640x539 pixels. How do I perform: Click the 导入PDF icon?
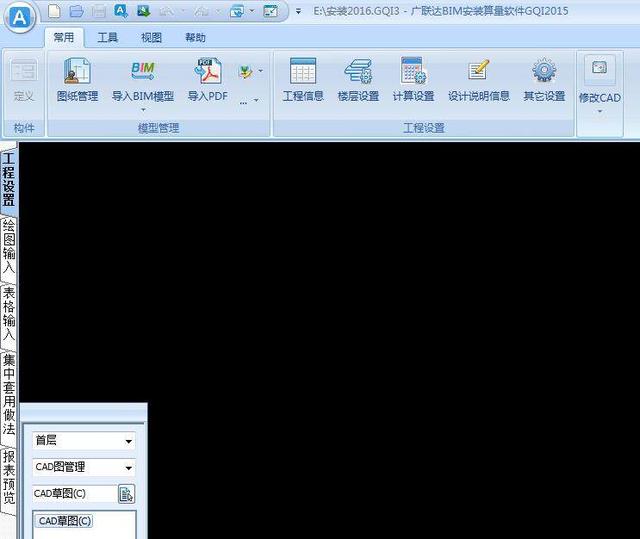(207, 80)
